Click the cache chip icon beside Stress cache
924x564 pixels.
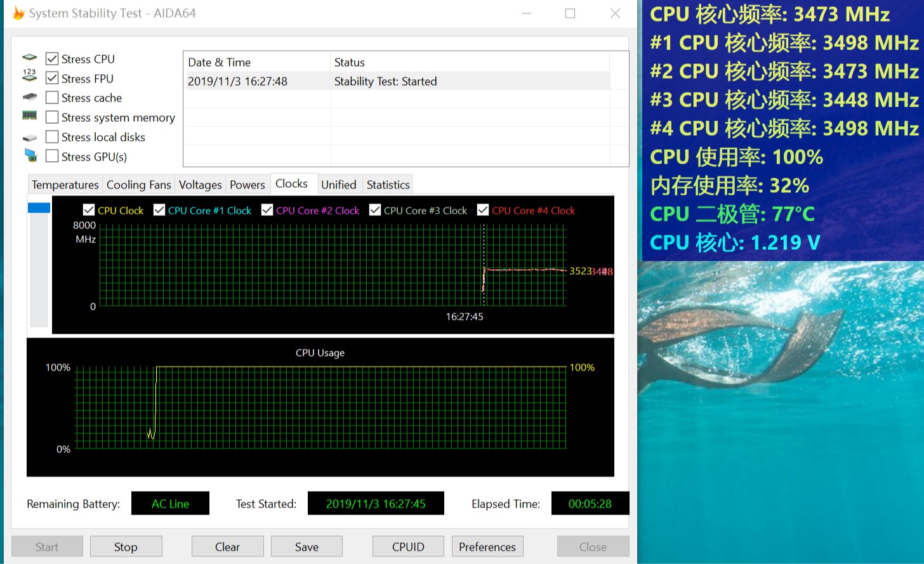(x=29, y=98)
